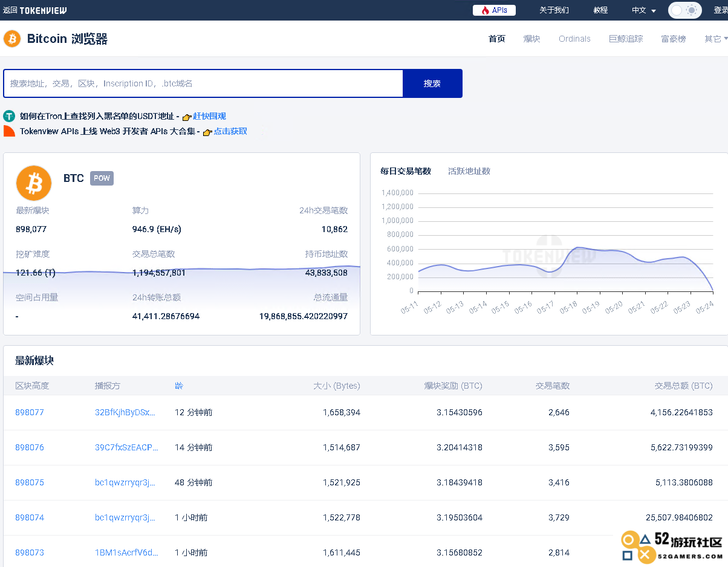Click the large BTC coin icon
Screen dimensions: 728x567
point(34,183)
